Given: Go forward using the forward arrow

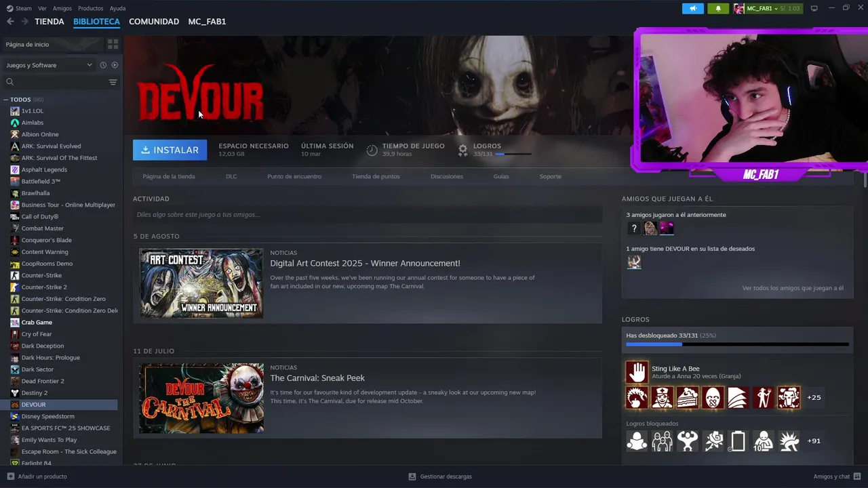Looking at the screenshot, I should (x=24, y=22).
